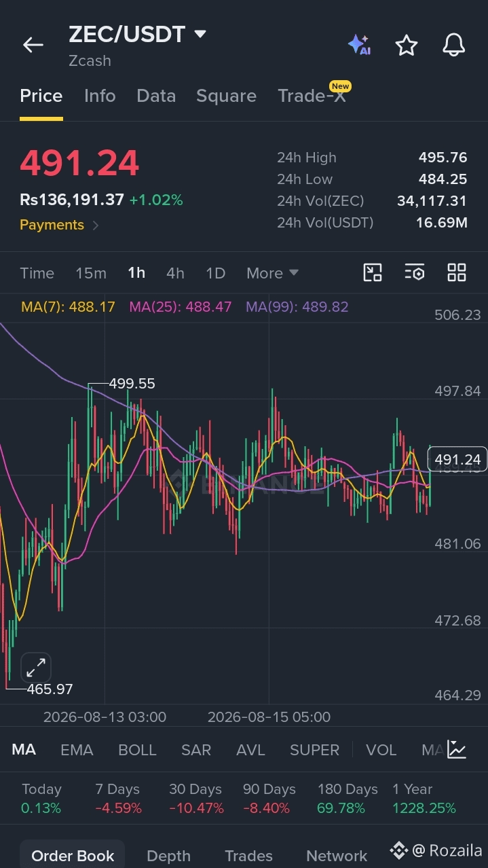Open the AI sparkle assistant icon
Image resolution: width=488 pixels, height=868 pixels.
359,45
